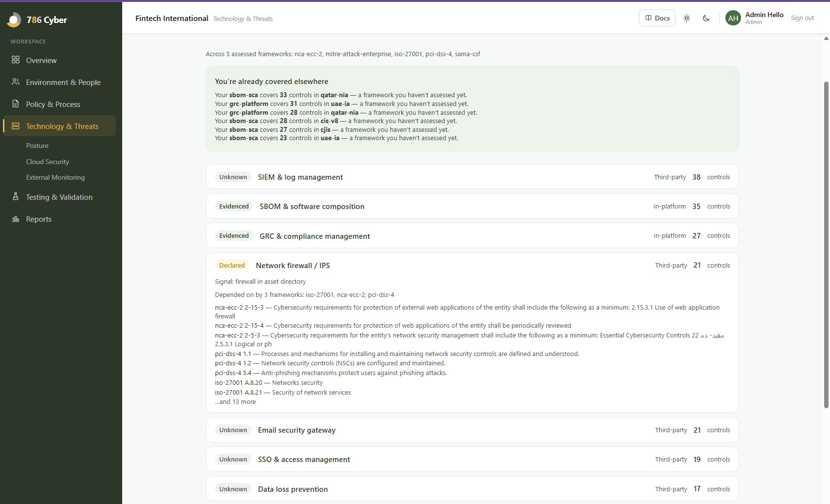Open Policy & Process section

pos(59,104)
